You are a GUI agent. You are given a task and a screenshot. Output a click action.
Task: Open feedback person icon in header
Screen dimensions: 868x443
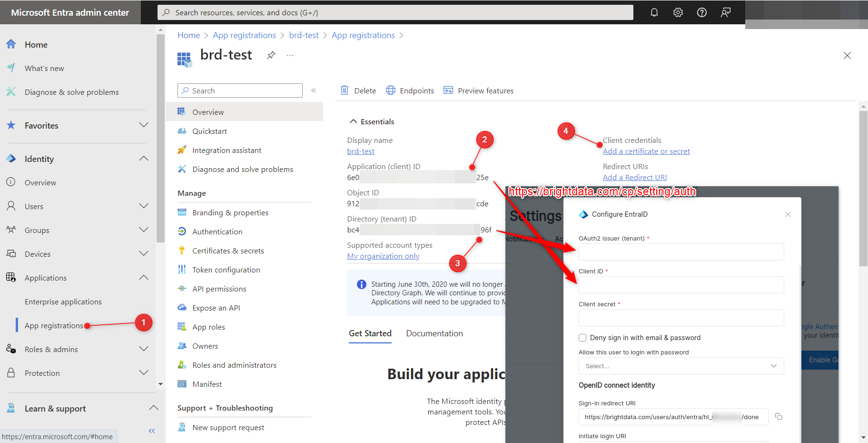click(x=726, y=12)
